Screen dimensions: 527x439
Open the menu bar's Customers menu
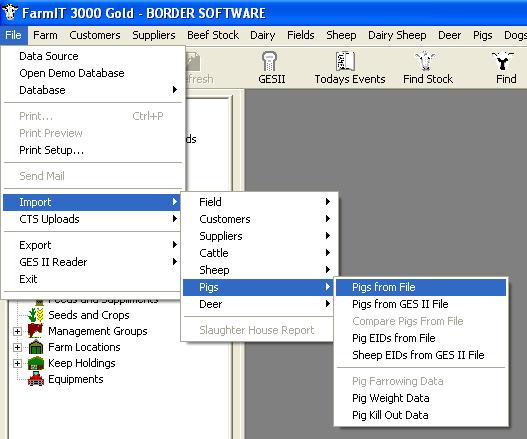[x=95, y=35]
